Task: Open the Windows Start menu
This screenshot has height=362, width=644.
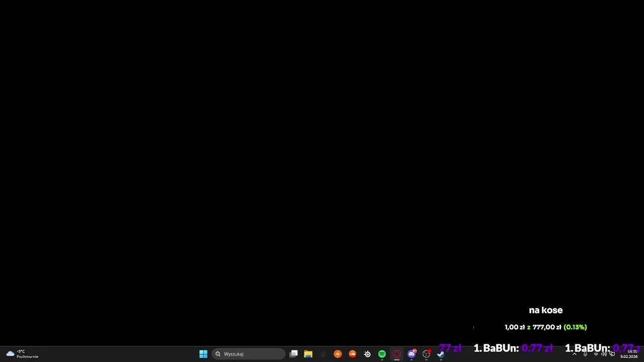Action: (x=203, y=354)
